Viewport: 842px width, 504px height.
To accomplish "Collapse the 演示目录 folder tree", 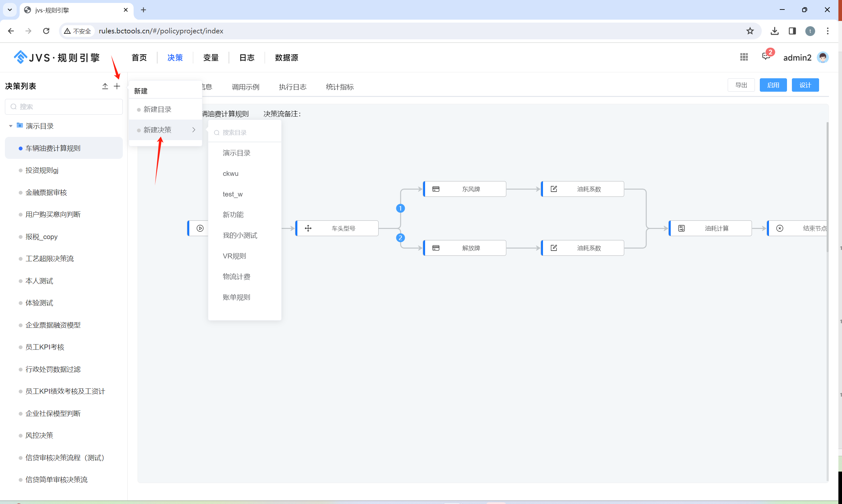I will (x=10, y=126).
